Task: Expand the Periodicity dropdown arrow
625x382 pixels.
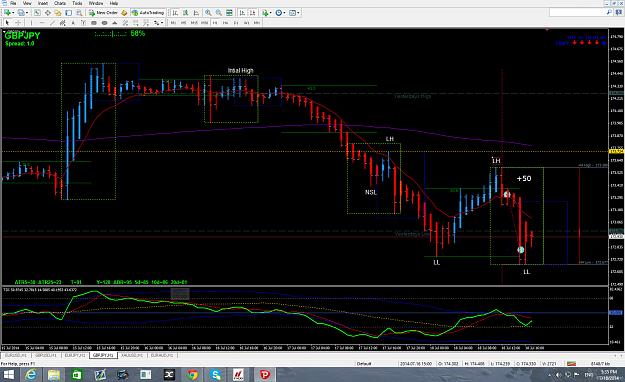Action: coord(284,13)
